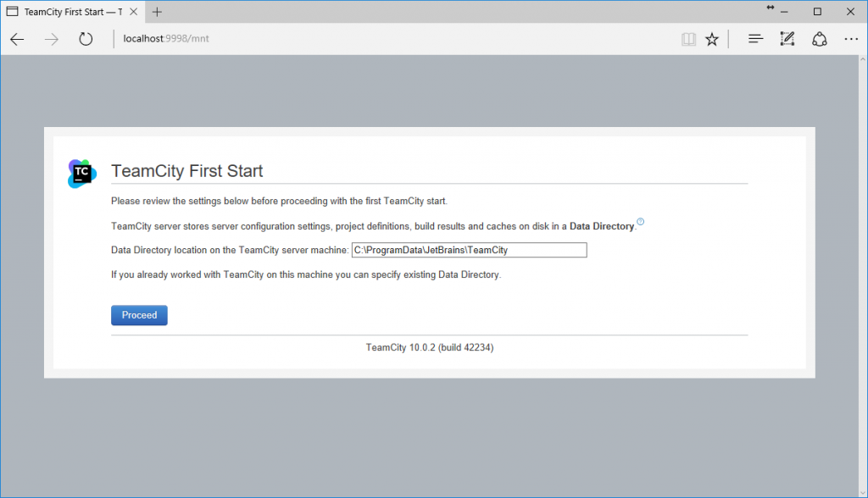This screenshot has width=868, height=498.
Task: Open the More actions ellipsis menu
Action: click(851, 39)
